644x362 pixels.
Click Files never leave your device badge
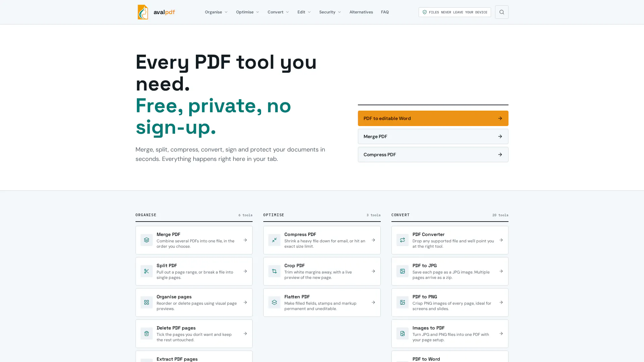tap(454, 12)
